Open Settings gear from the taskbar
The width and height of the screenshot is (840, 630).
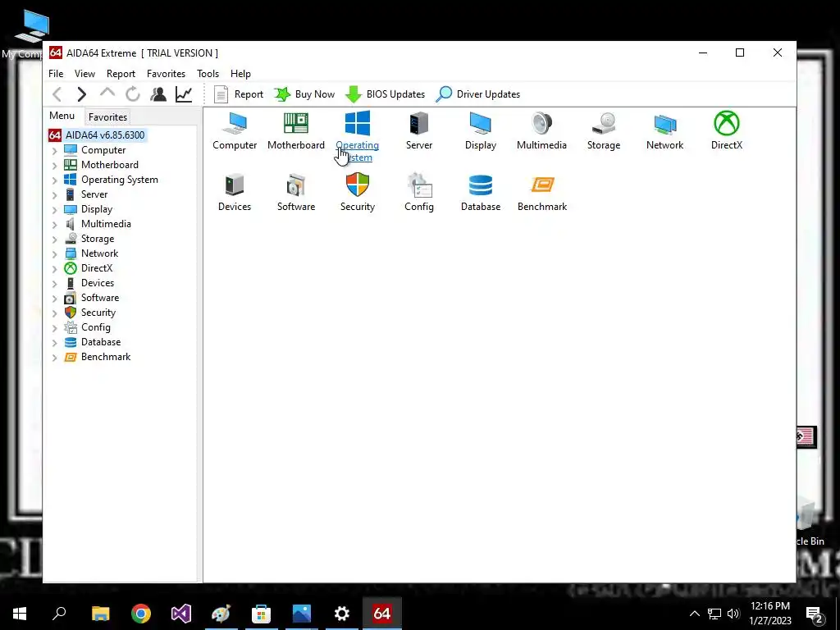[342, 614]
